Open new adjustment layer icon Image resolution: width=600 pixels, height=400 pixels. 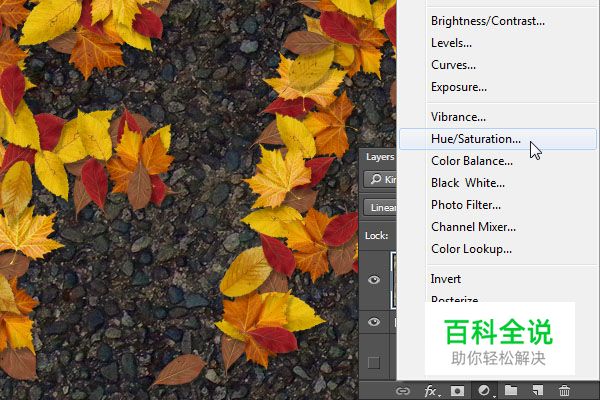tap(484, 391)
